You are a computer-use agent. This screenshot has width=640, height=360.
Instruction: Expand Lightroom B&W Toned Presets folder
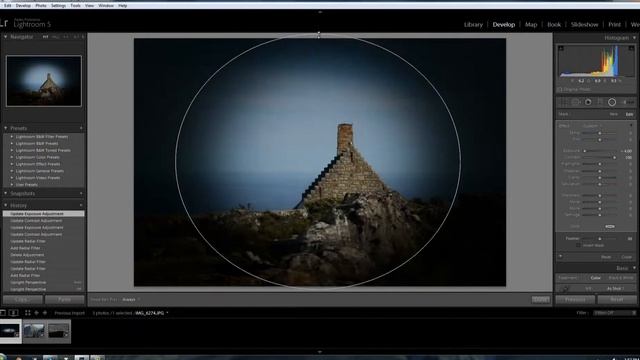(x=11, y=150)
